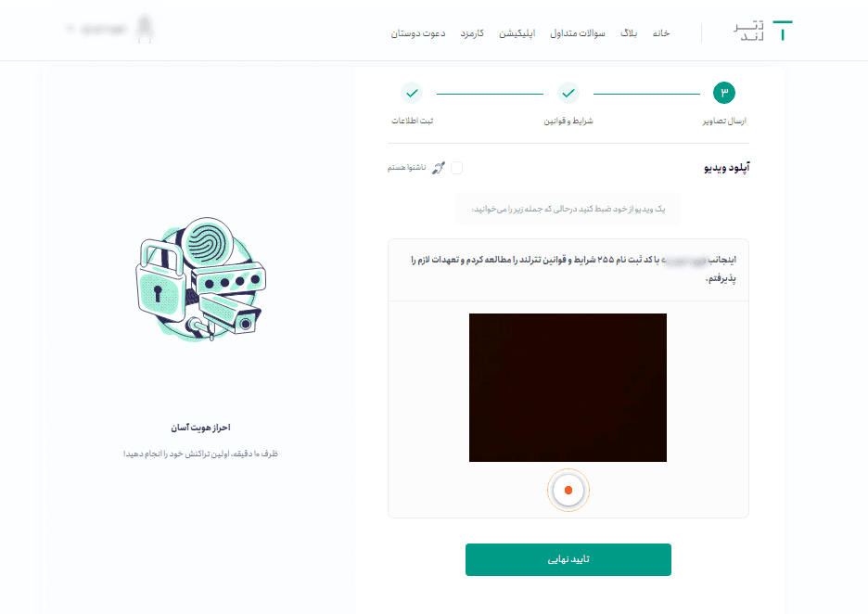Image resolution: width=868 pixels, height=614 pixels.
Task: Go to 'سوالات متداول' page
Action: [578, 33]
